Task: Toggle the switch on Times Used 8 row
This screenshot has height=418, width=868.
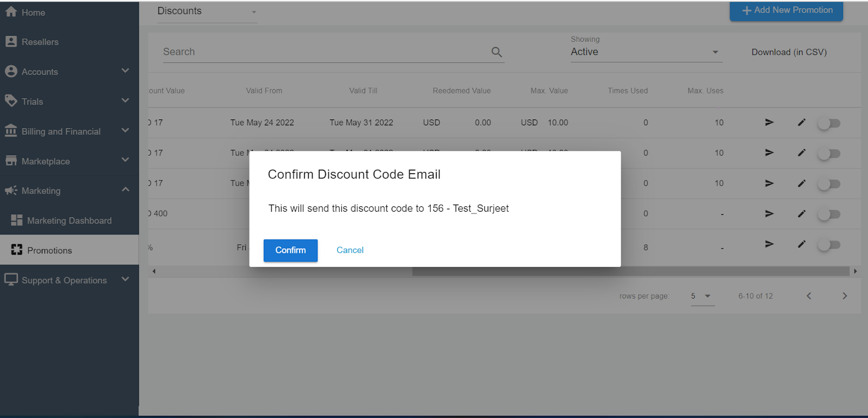Action: pos(829,245)
